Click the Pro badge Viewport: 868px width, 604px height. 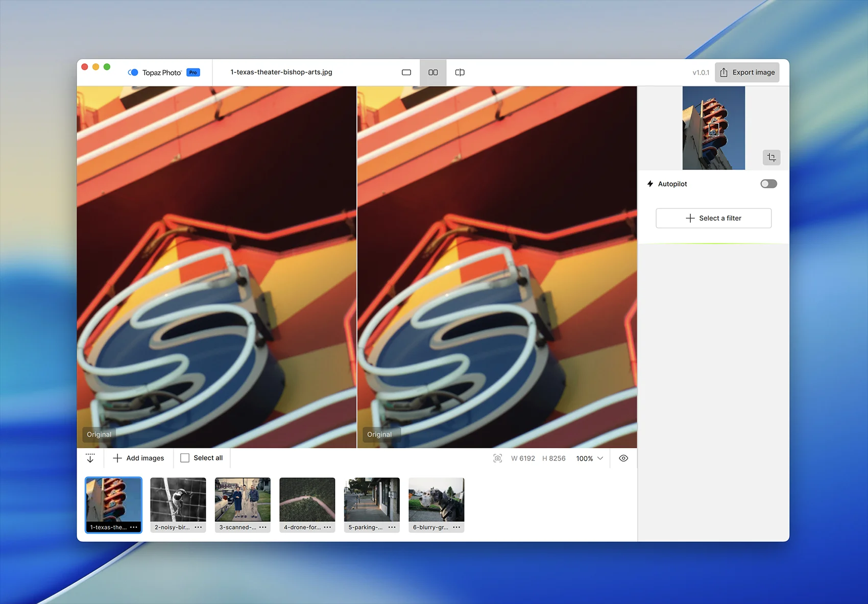click(193, 73)
